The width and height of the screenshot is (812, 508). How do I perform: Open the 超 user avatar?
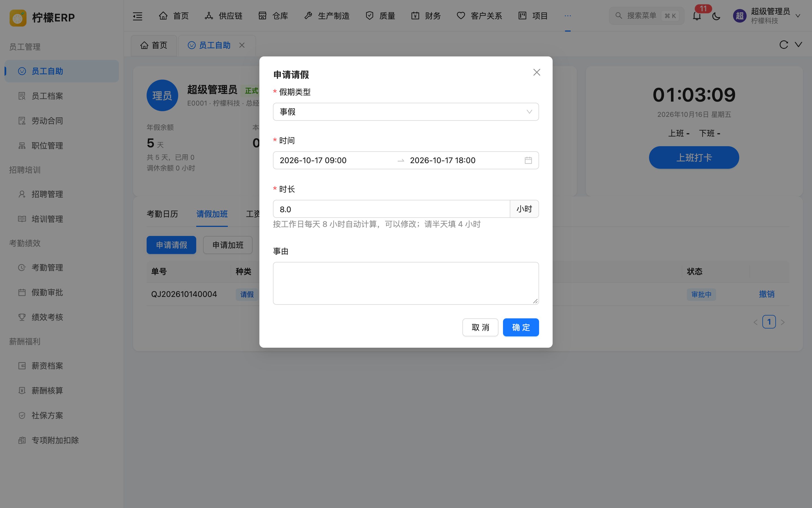740,16
